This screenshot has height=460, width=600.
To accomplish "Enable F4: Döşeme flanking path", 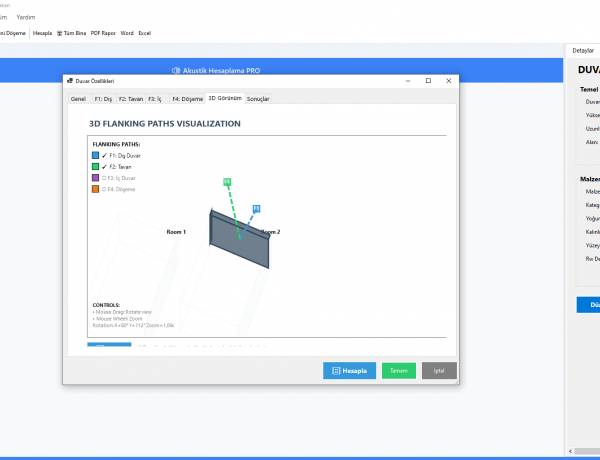I will pos(103,189).
